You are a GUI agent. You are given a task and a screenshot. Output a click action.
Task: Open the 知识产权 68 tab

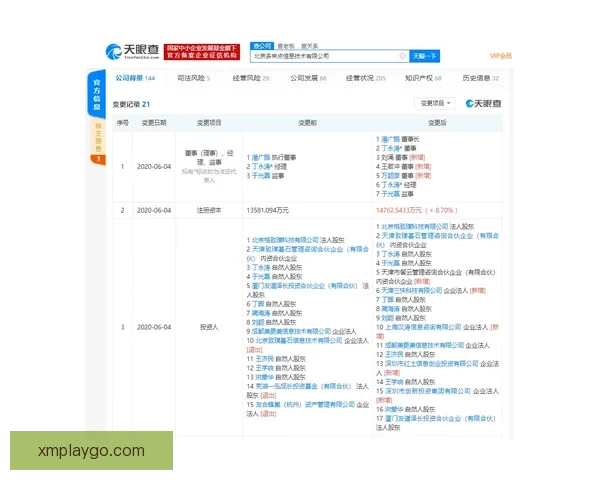coord(423,78)
